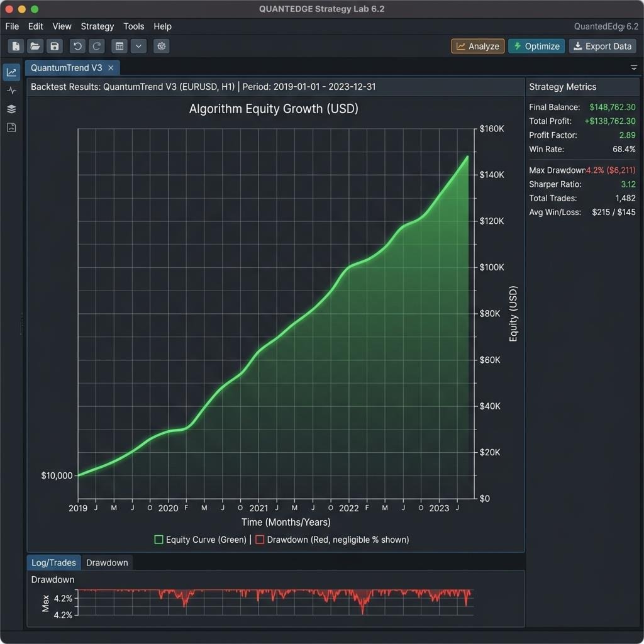This screenshot has width=644, height=644.
Task: Click the Profit Factor value 2.89
Action: (x=627, y=135)
